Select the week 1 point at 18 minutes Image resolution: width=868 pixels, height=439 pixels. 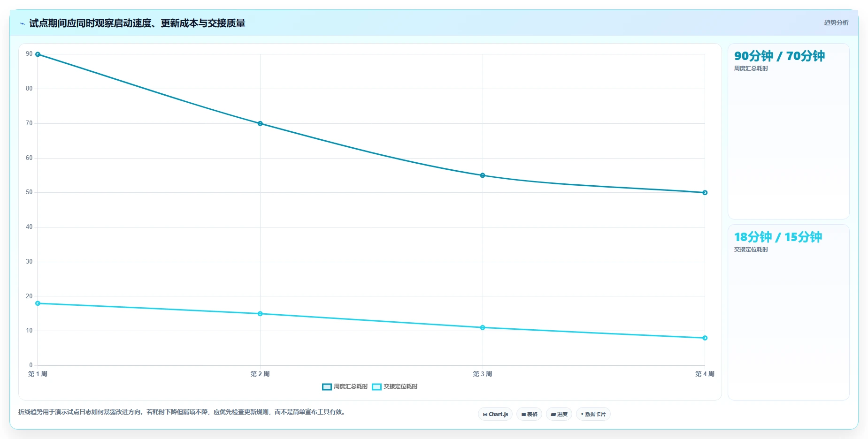coord(38,303)
